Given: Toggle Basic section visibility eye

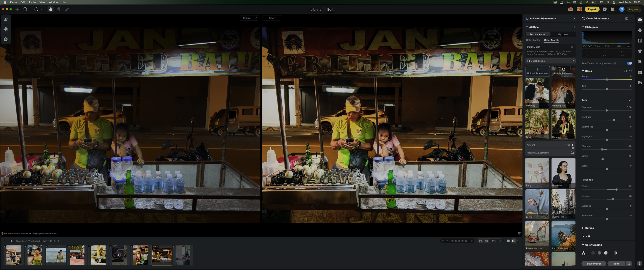Looking at the screenshot, I should 625,71.
